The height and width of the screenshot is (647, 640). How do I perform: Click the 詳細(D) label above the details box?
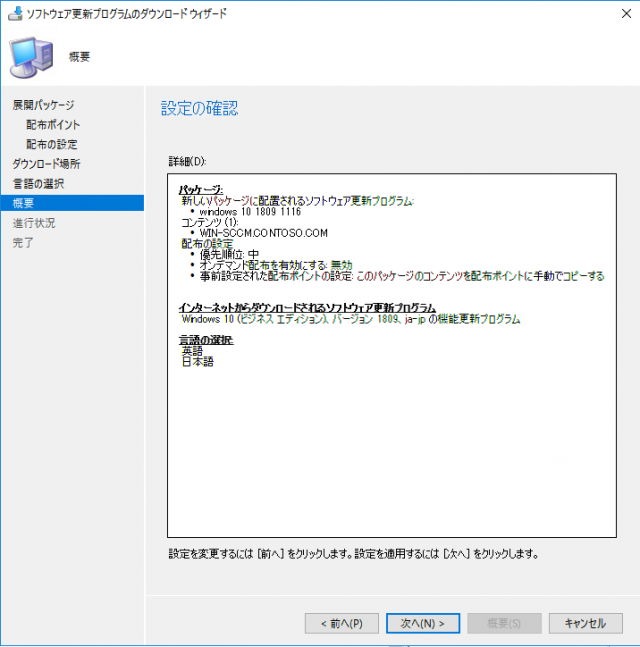187,160
